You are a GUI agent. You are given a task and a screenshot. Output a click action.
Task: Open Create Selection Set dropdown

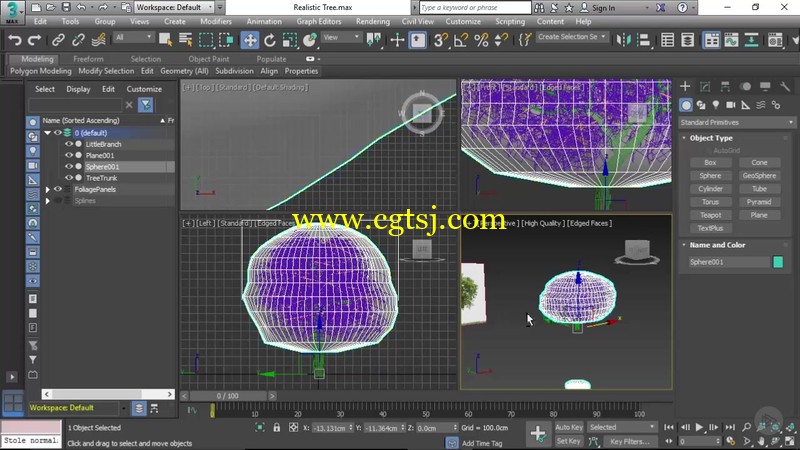571,37
